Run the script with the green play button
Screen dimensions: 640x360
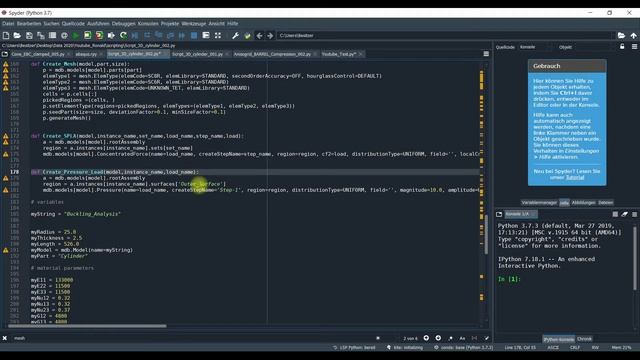[x=76, y=36]
